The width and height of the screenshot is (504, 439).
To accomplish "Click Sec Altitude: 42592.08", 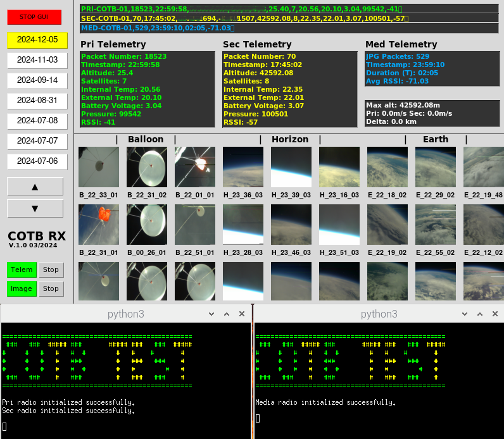I will [x=258, y=73].
